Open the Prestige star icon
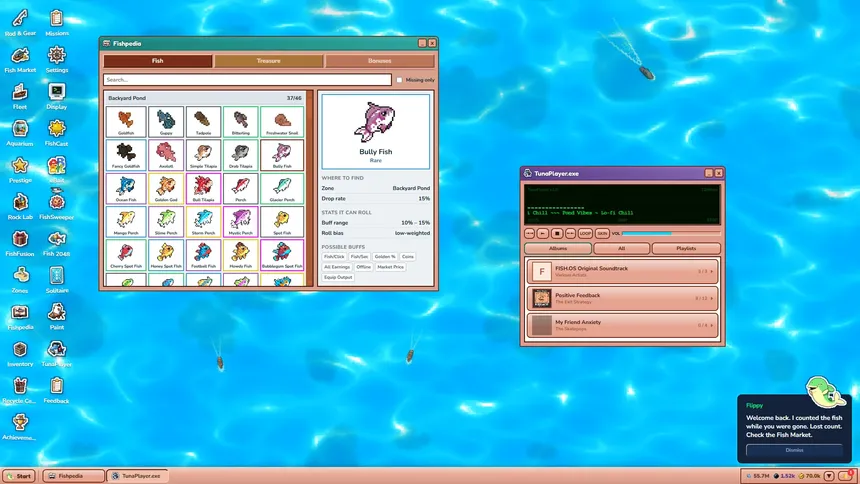This screenshot has height=484, width=860. click(20, 170)
